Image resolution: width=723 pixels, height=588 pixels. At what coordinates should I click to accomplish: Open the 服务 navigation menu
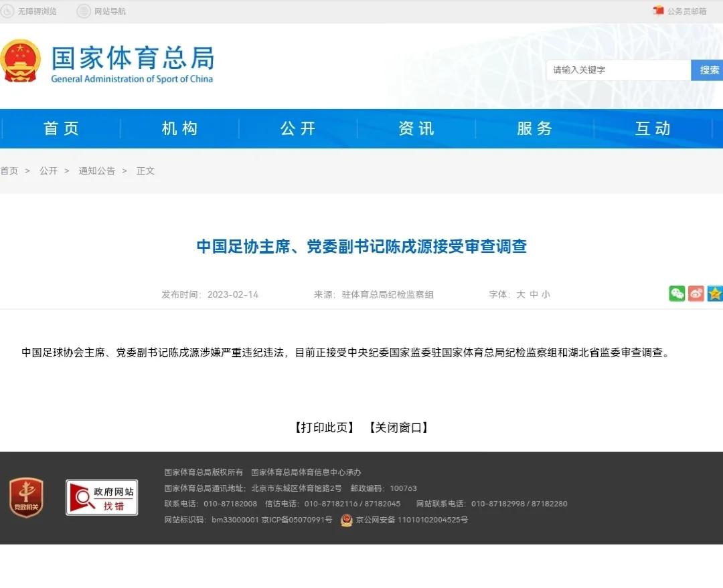(535, 128)
